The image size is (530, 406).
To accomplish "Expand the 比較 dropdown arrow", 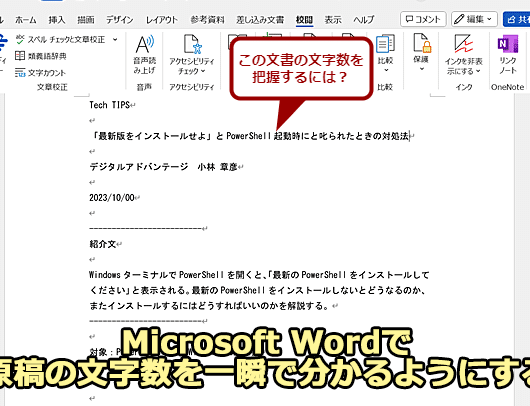I will (386, 70).
